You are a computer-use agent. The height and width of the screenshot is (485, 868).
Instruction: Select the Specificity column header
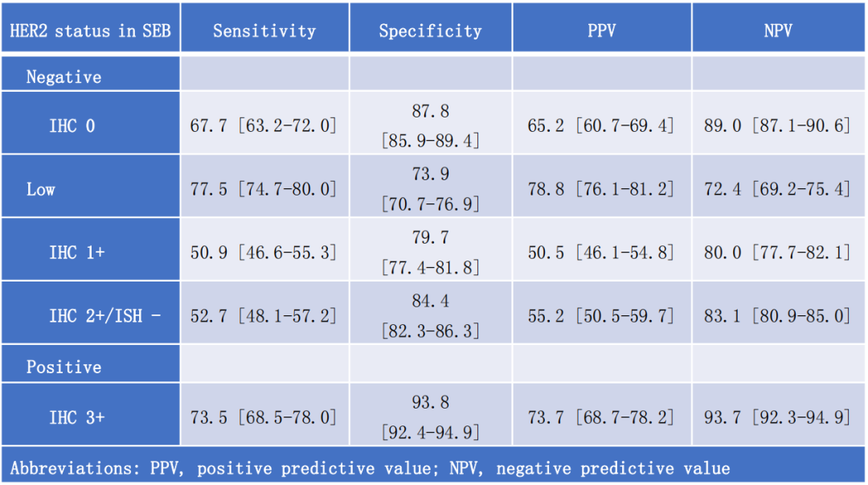click(x=430, y=31)
